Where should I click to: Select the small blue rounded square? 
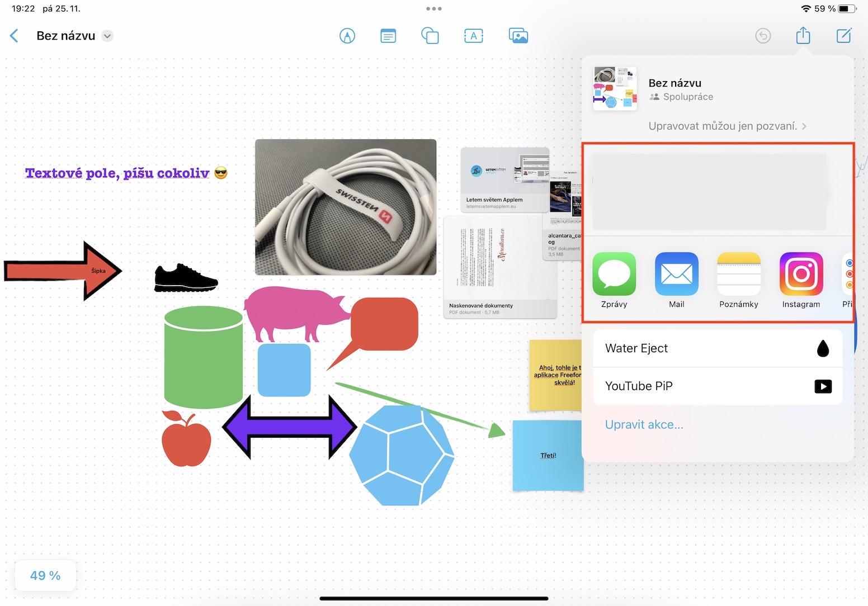(284, 370)
